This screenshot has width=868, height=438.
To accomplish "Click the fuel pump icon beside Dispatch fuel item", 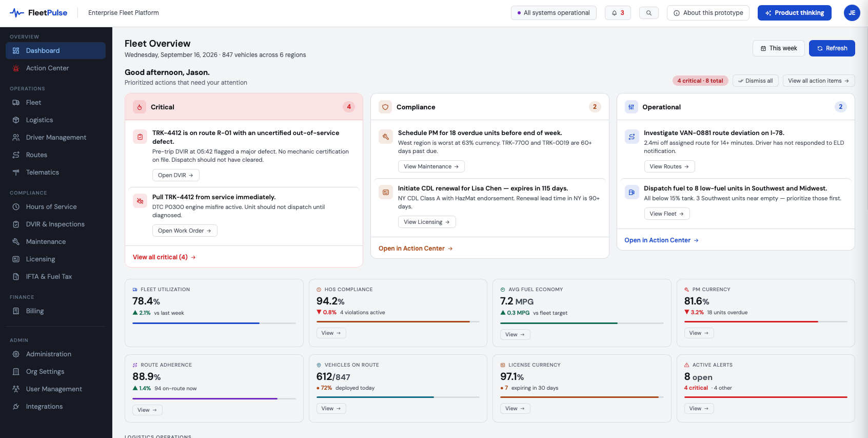I will click(632, 192).
